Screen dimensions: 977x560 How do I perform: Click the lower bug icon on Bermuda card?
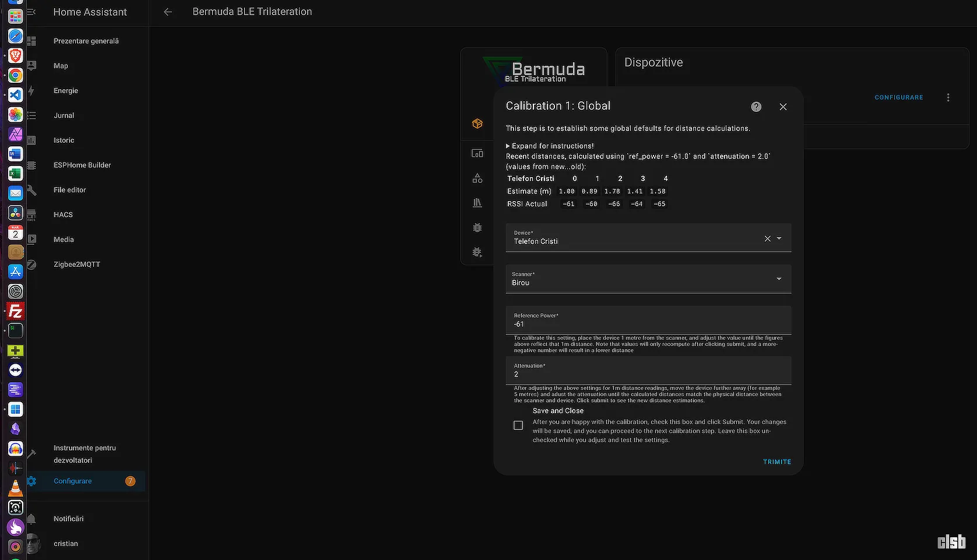click(477, 252)
